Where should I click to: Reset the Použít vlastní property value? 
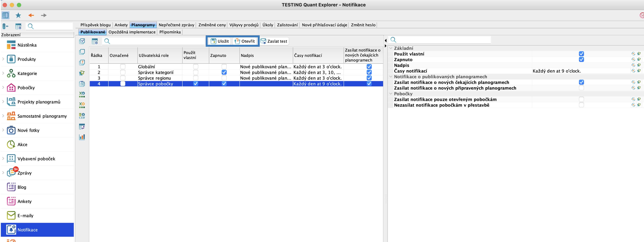point(633,54)
